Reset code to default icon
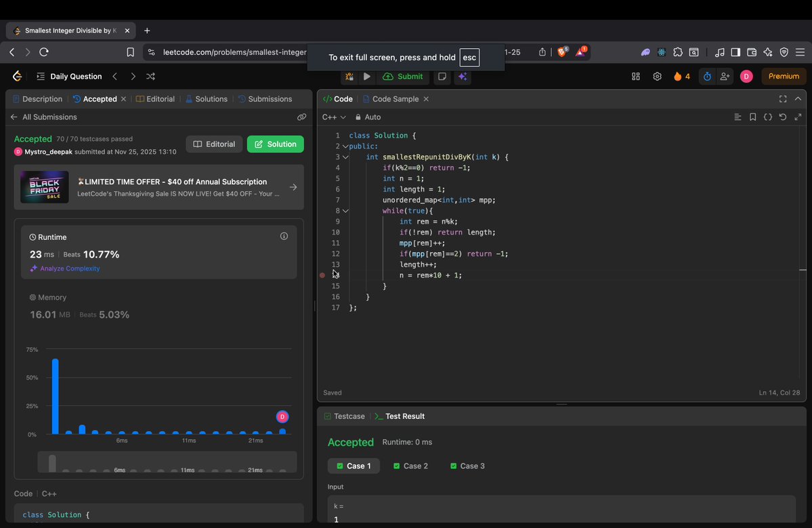The height and width of the screenshot is (528, 812). pyautogui.click(x=783, y=117)
